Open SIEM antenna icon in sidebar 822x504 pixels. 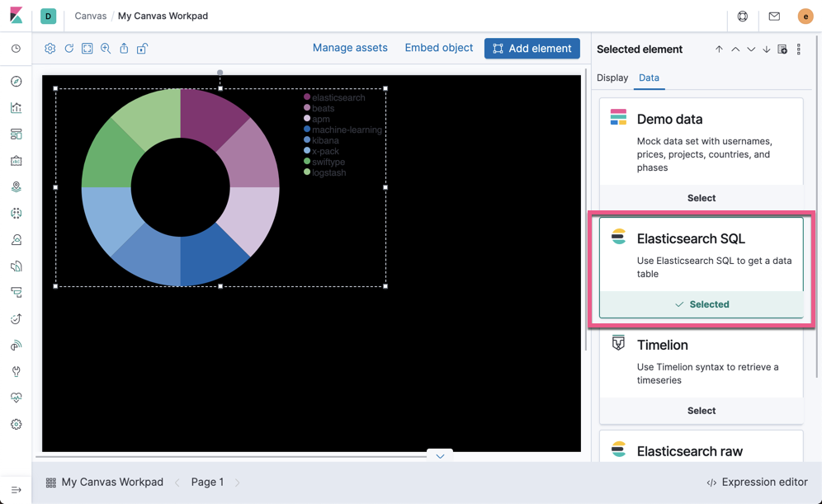(17, 346)
